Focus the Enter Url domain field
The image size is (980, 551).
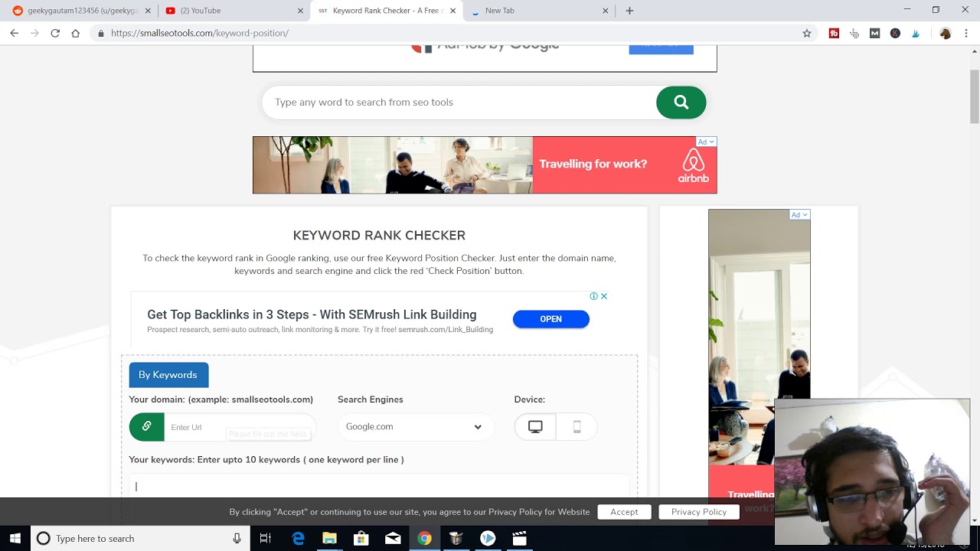coord(237,427)
